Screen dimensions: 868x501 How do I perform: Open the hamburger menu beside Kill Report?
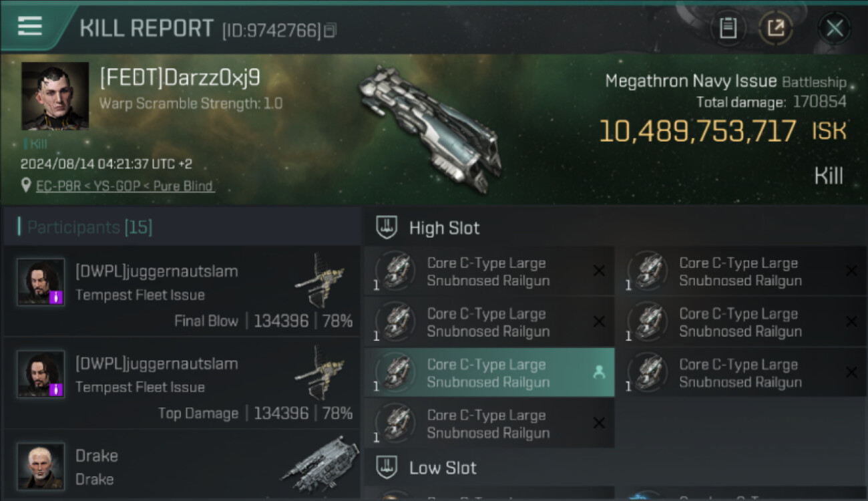click(29, 26)
